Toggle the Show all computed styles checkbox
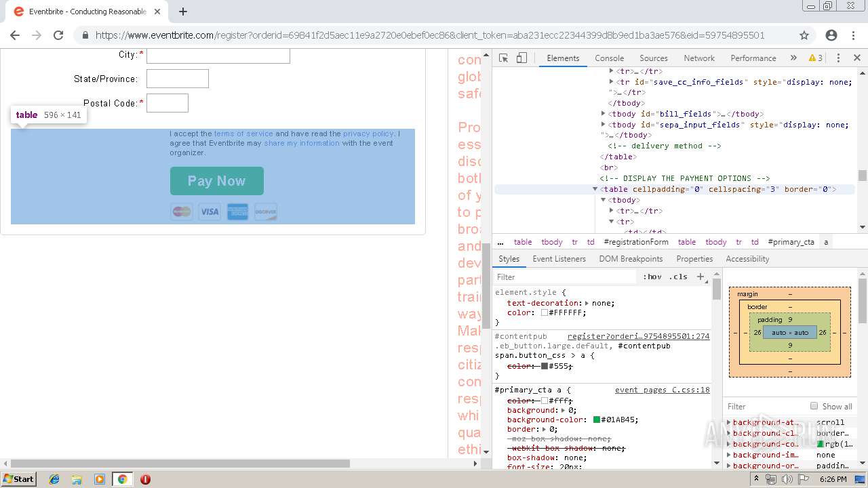 tap(814, 406)
